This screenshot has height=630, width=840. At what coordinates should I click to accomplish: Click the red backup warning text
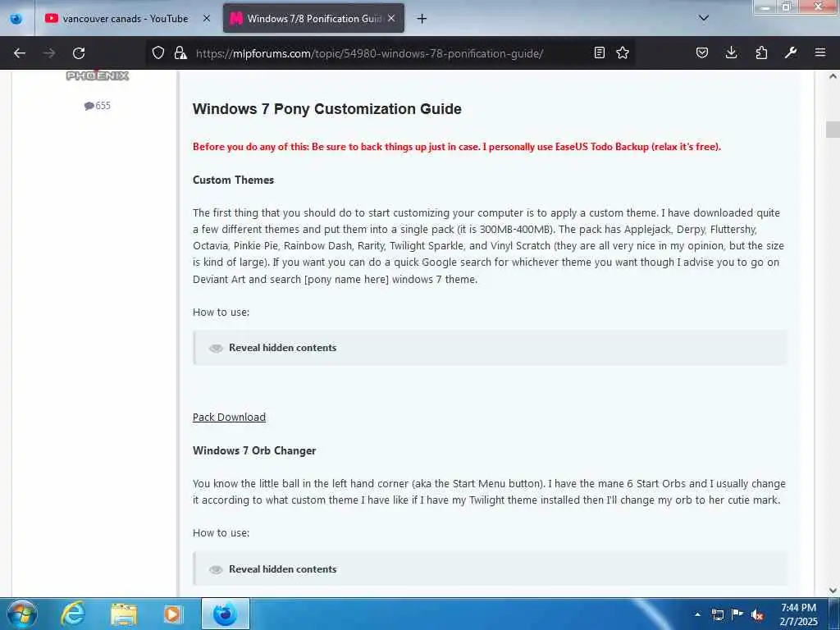pos(456,147)
